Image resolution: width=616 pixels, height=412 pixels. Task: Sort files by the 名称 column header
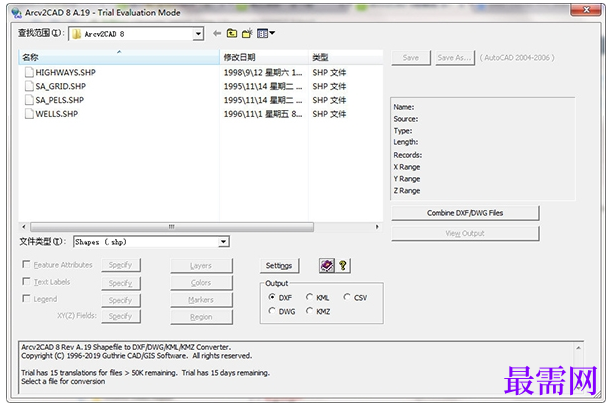(119, 57)
